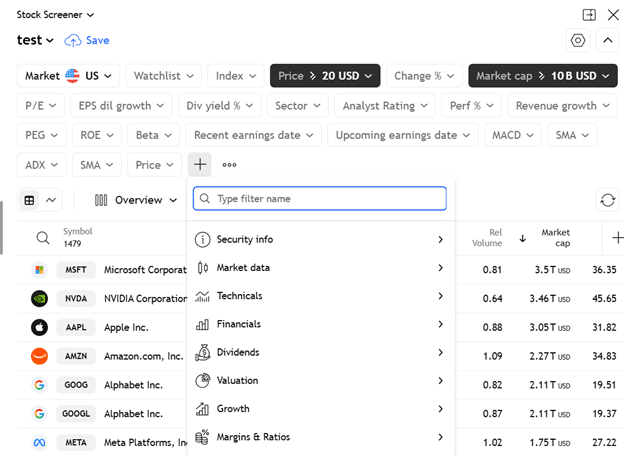624x455 pixels.
Task: Click the screener settings hexagon icon
Action: [577, 41]
